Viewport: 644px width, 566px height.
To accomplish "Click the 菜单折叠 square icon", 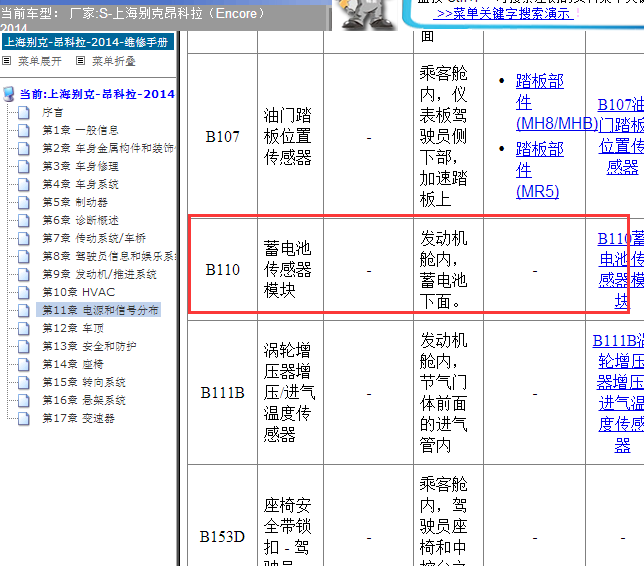I will point(80,61).
